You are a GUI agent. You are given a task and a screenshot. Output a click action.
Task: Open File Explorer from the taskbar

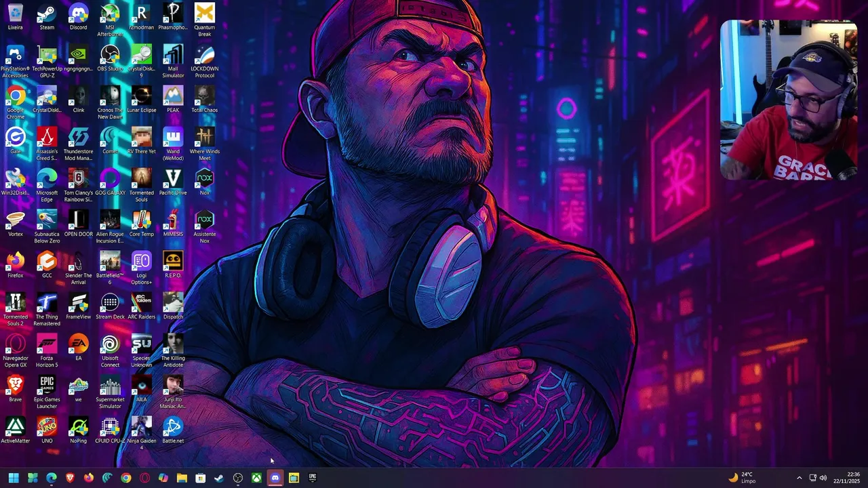tap(182, 478)
